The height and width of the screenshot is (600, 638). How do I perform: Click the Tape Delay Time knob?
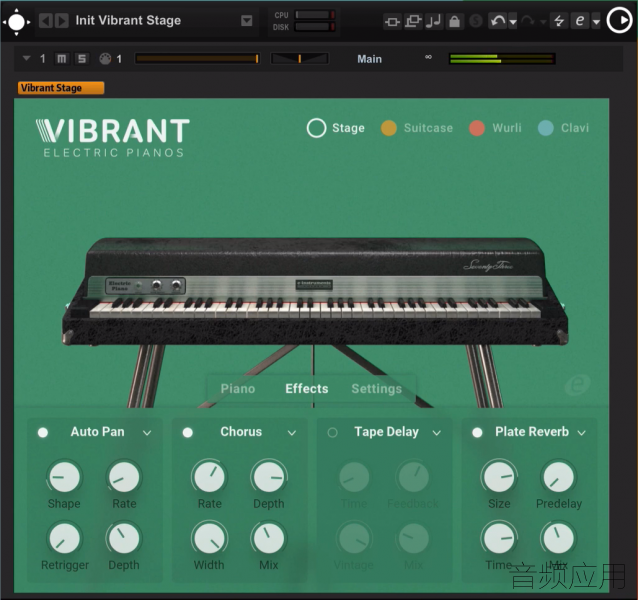click(x=354, y=477)
